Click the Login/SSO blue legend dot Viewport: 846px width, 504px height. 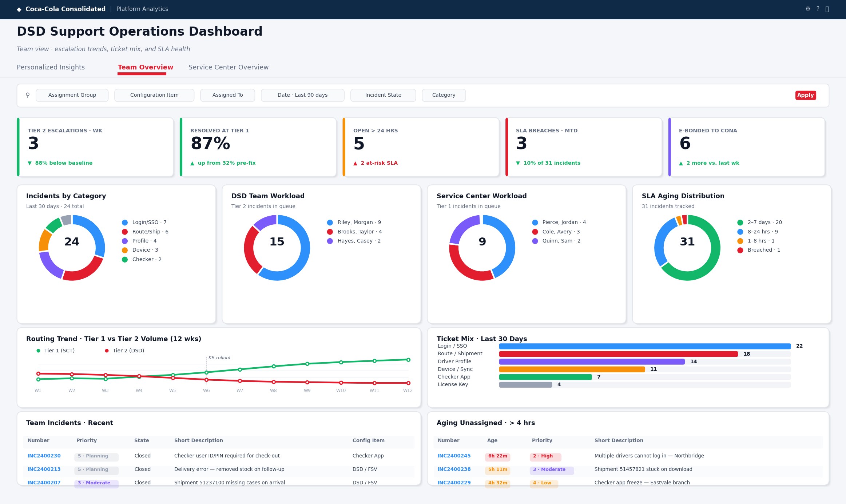tap(125, 223)
